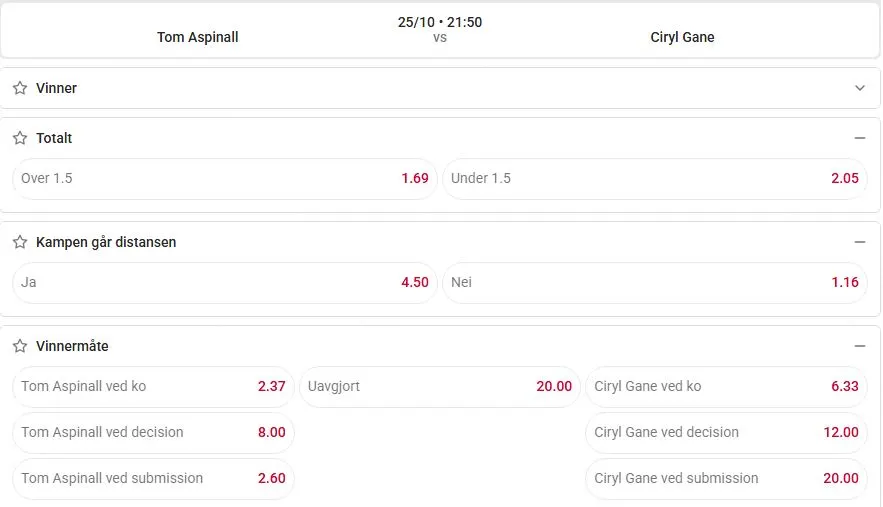Choose Ciryl Gane ved submission
Image resolution: width=883 pixels, height=507 pixels.
coord(726,478)
